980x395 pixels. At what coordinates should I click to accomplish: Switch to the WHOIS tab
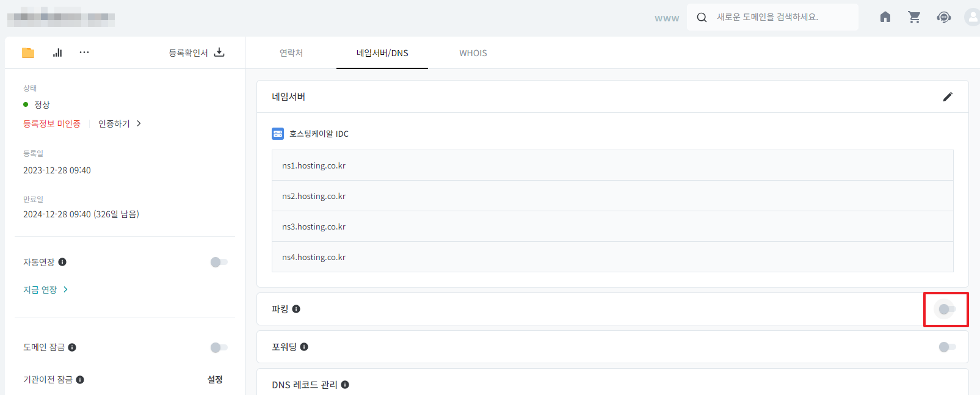(x=473, y=53)
